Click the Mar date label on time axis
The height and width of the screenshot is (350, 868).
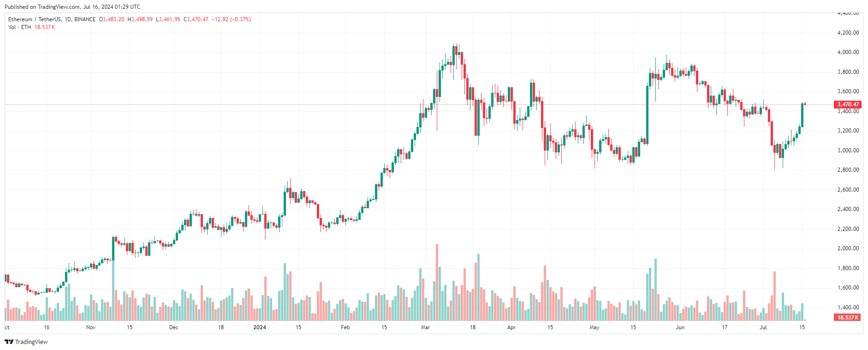(425, 327)
